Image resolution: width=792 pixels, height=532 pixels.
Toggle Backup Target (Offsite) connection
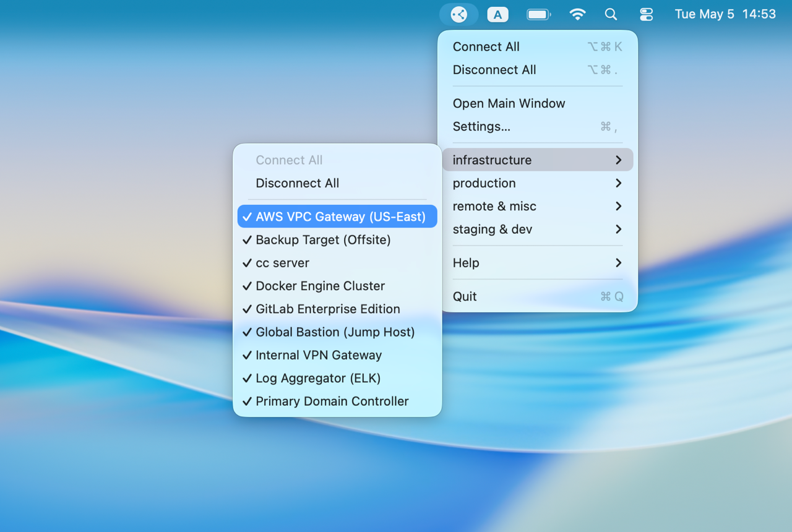tap(337, 240)
